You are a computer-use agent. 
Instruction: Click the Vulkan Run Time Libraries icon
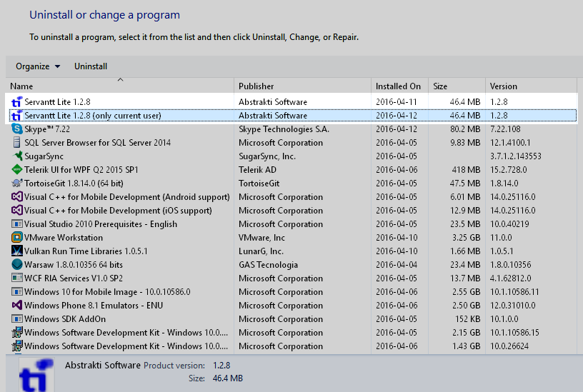(17, 251)
